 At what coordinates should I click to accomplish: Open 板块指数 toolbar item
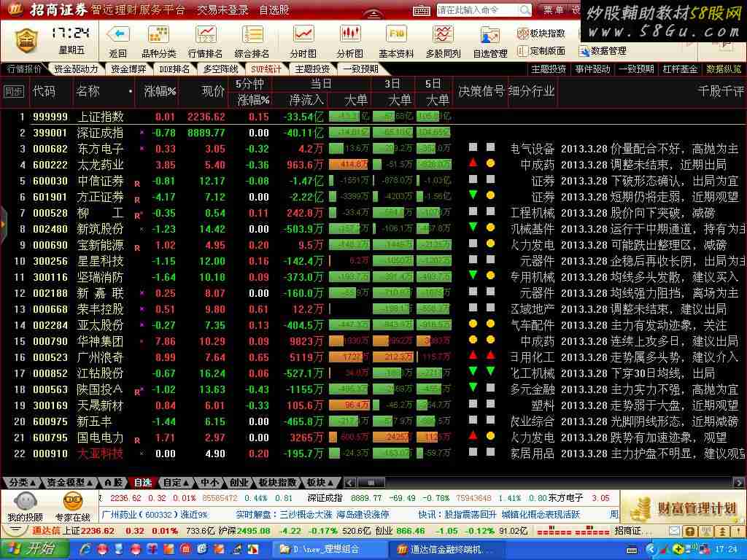(541, 34)
